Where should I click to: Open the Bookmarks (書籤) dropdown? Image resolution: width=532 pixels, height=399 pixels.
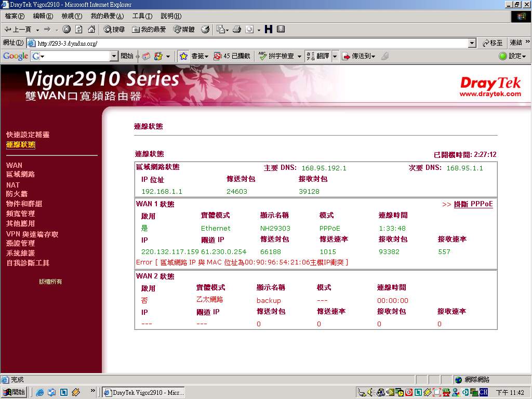pos(199,56)
